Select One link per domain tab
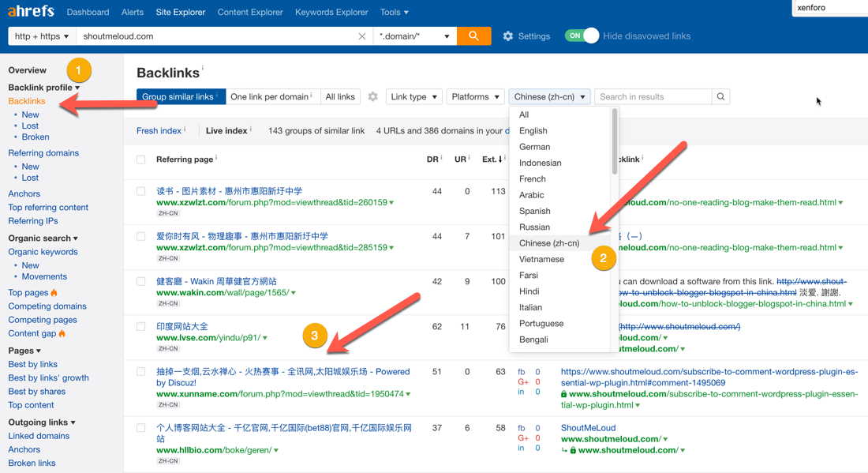 (273, 96)
